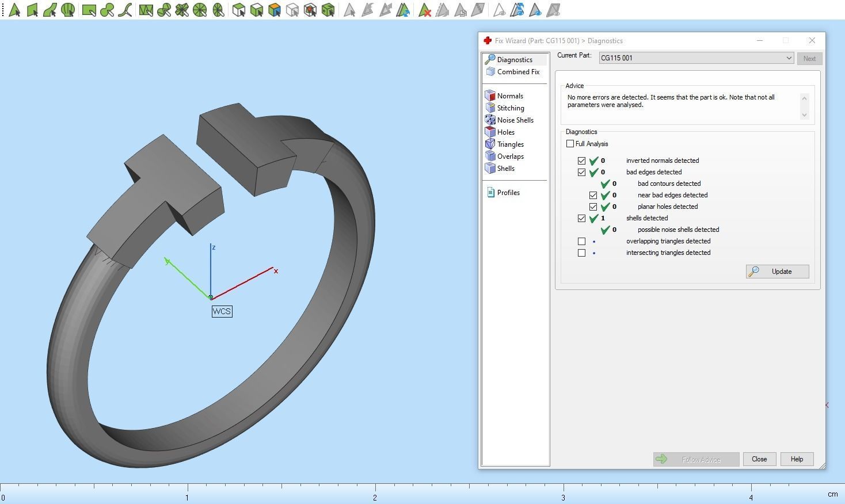845x504 pixels.
Task: Click the gray wireframe cube icon
Action: (292, 10)
